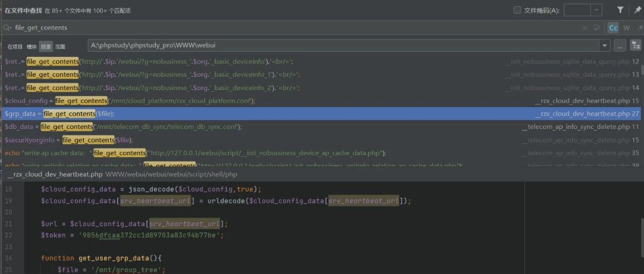Expand the directory path dropdown arrow

[x=604, y=46]
